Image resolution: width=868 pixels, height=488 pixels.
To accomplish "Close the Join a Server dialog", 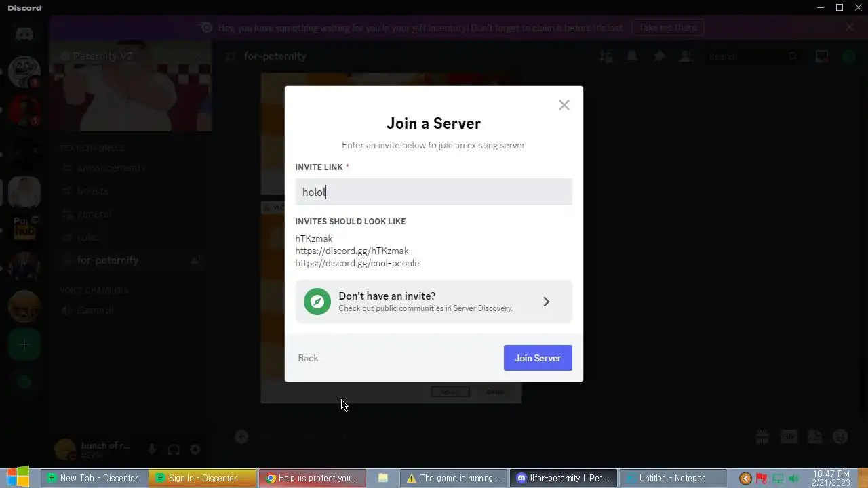I will [564, 105].
